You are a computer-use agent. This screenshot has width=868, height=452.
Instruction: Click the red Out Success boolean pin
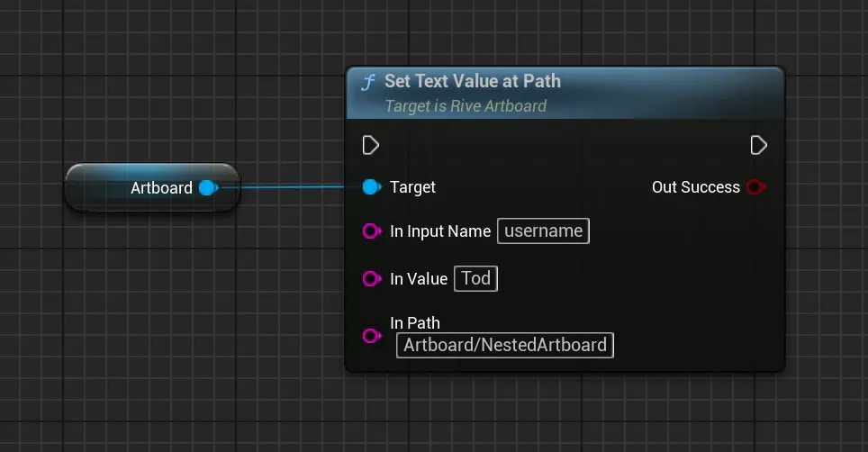coord(755,187)
